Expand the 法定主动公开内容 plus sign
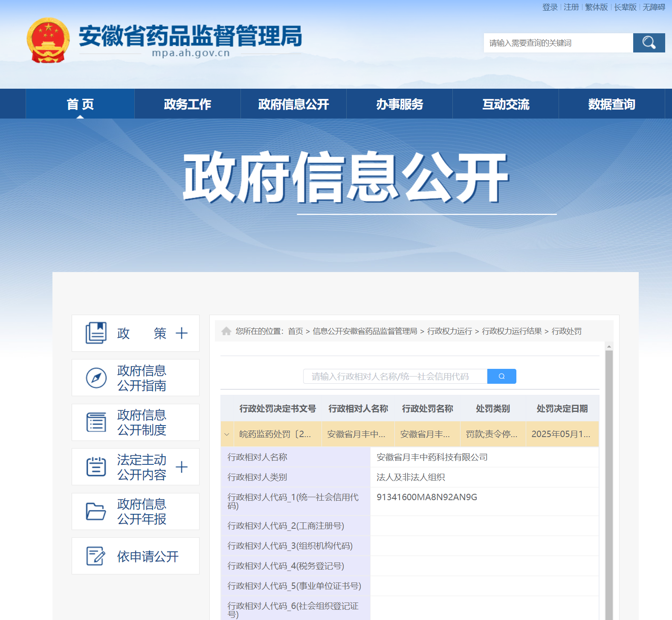The height and width of the screenshot is (620, 672). [182, 467]
